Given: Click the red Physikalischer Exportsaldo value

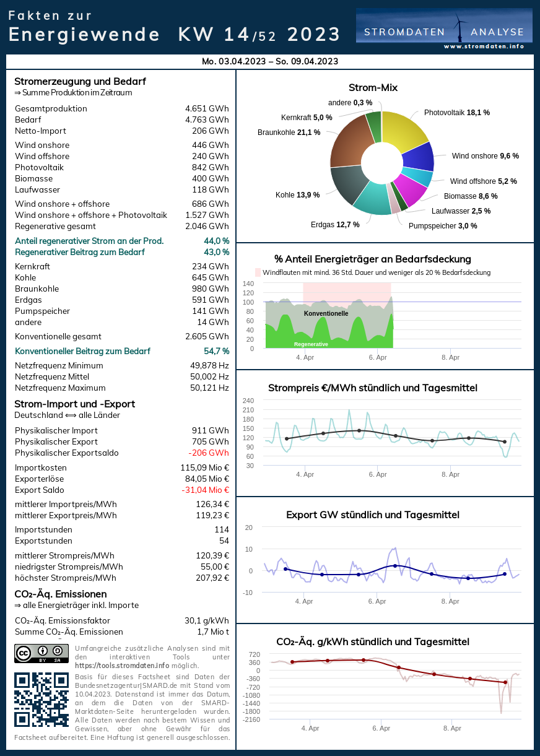Looking at the screenshot, I should coord(208,453).
